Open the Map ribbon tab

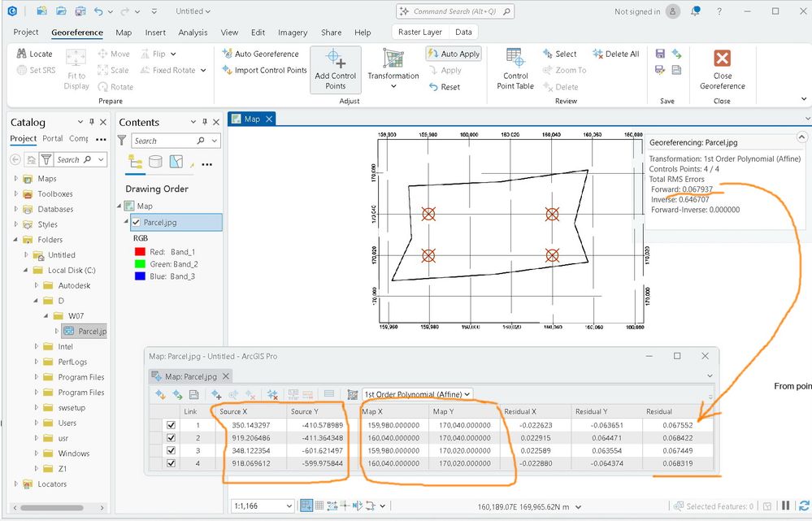[124, 33]
